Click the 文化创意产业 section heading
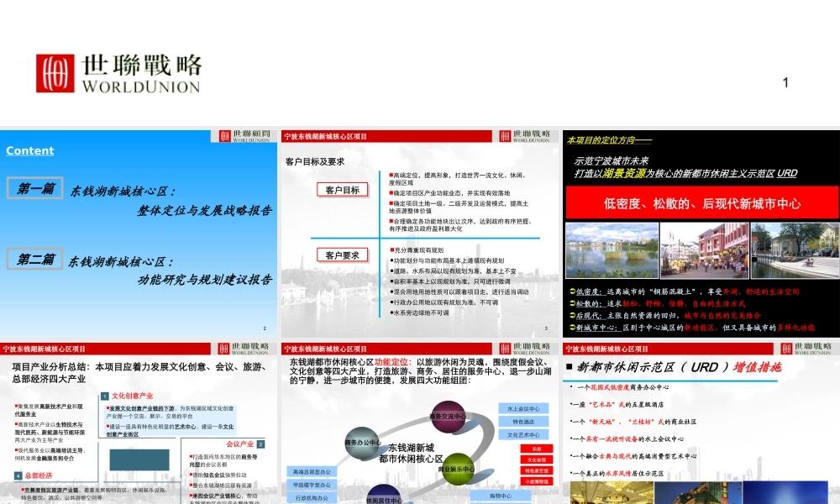The width and height of the screenshot is (840, 504). [133, 396]
